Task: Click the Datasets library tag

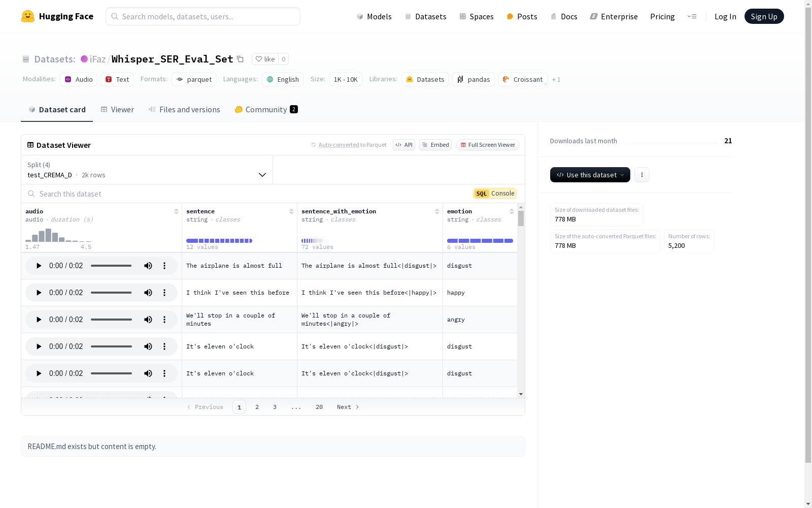Action: (425, 79)
